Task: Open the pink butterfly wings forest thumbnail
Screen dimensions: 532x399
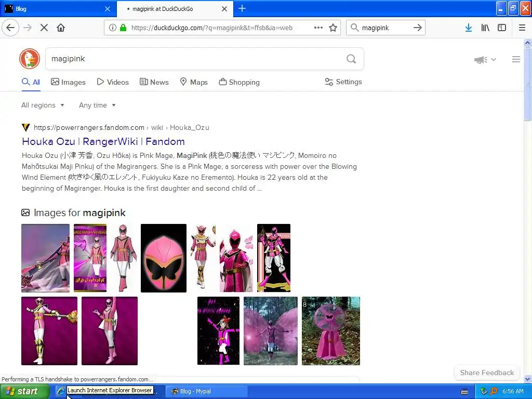Action: coord(270,331)
